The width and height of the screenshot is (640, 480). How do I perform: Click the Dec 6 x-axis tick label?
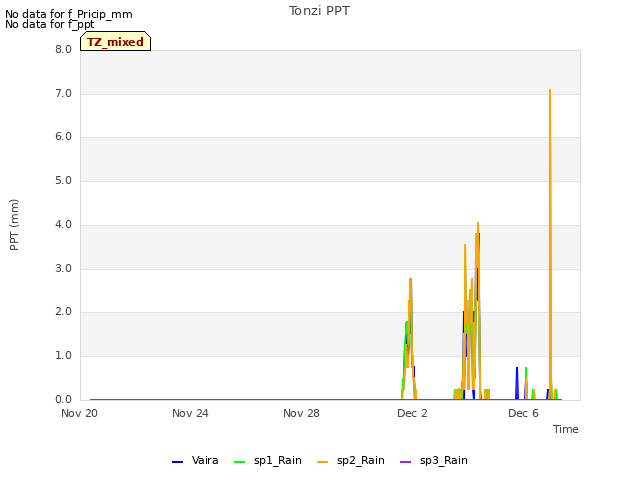point(523,413)
